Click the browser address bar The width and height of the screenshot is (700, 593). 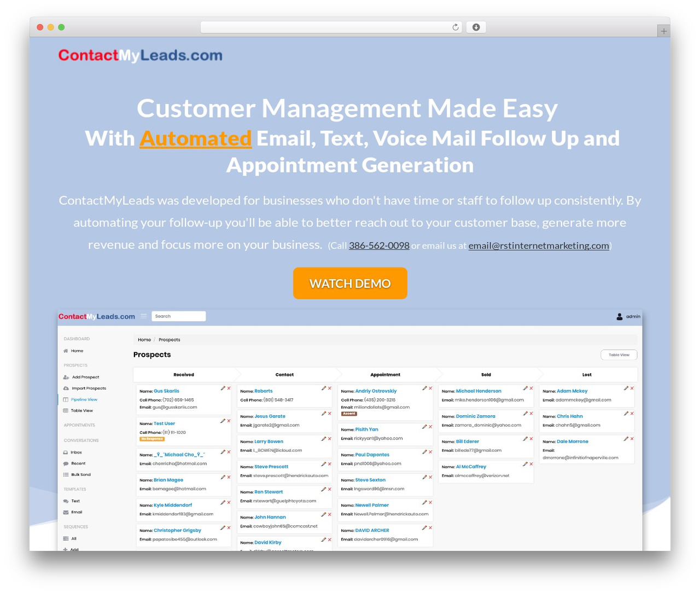[331, 27]
